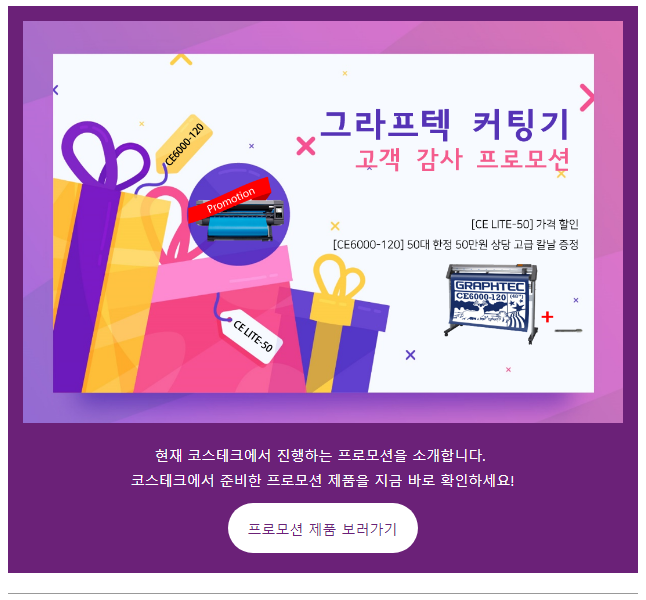Viewport: 646px width, 600px height.
Task: Click the circular Promotion printer icon
Action: coord(239,214)
